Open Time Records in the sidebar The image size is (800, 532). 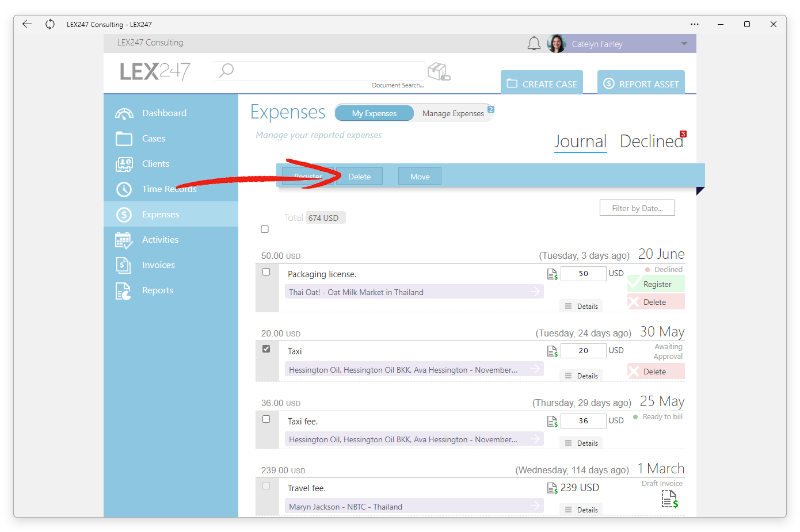pyautogui.click(x=171, y=189)
